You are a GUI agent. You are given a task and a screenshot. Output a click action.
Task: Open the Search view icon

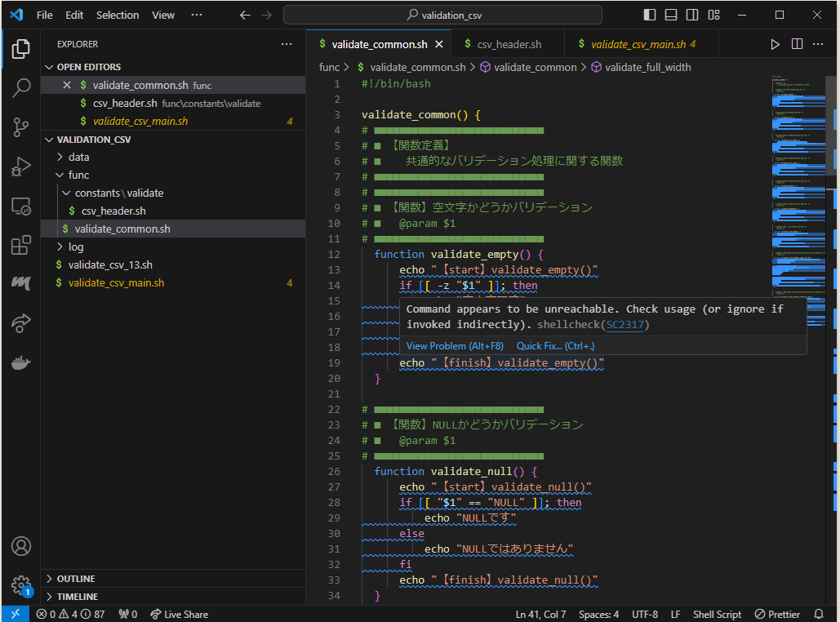(21, 87)
